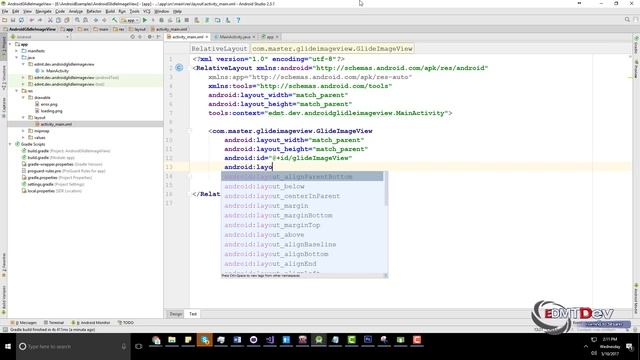Image resolution: width=640 pixels, height=360 pixels.
Task: Close the activity_main.xml editor tab
Action: tap(207, 37)
